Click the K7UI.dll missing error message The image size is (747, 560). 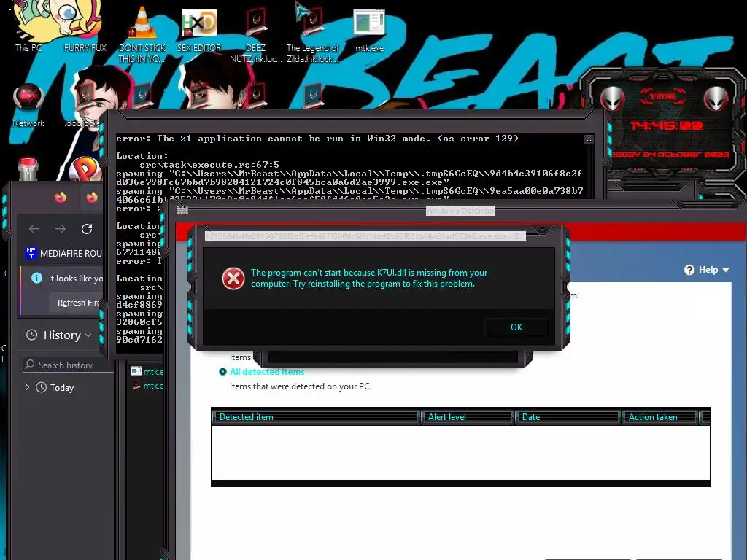click(x=368, y=278)
